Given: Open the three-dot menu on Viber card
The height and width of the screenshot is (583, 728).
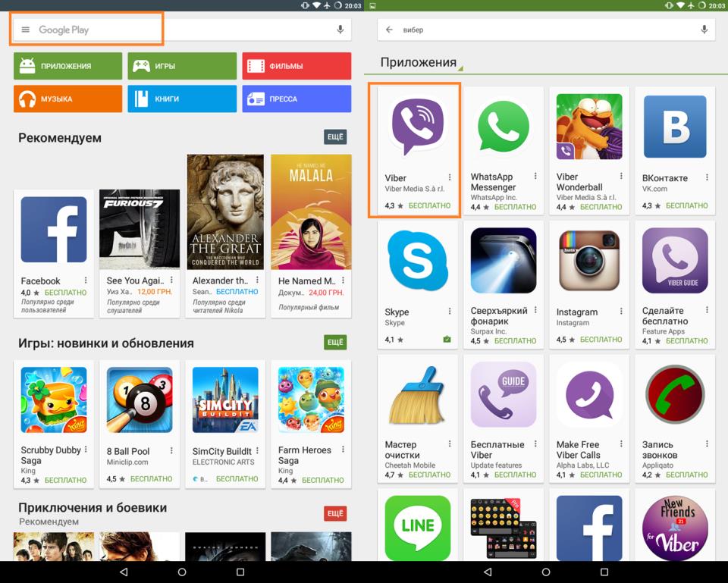Looking at the screenshot, I should coord(450,178).
